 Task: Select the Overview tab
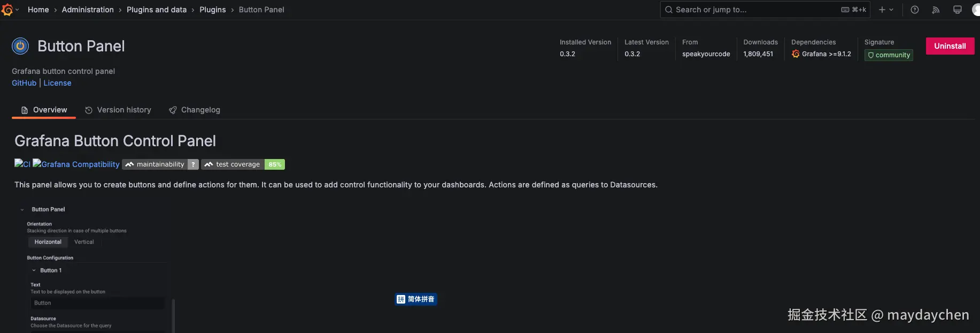tap(44, 110)
